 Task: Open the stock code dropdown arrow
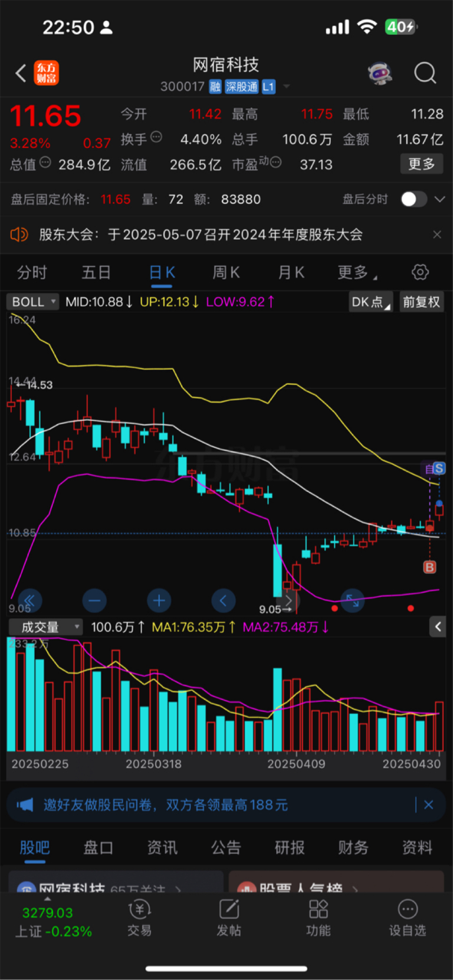coord(287,87)
